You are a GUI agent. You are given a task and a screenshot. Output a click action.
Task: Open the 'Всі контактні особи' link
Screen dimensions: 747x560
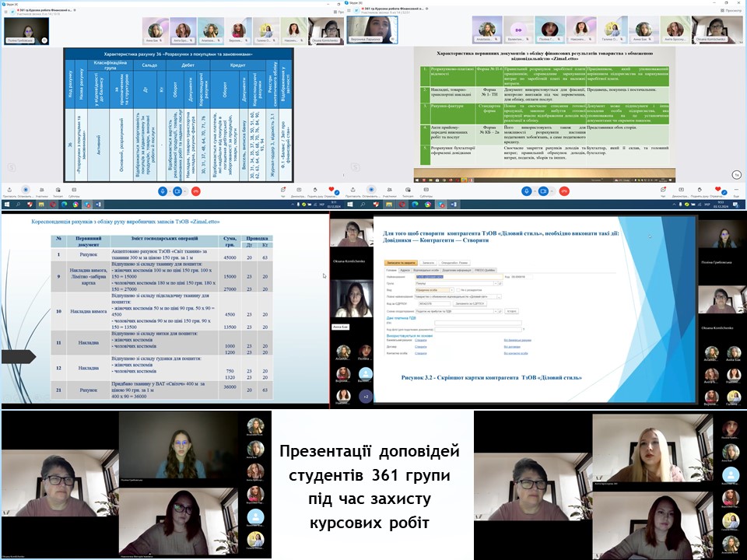516,353
